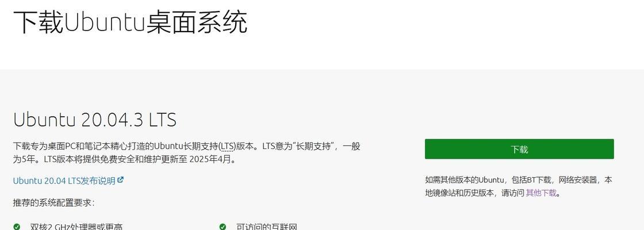The width and height of the screenshot is (644, 230).
Task: Open the 其他下载 link
Action: (x=541, y=193)
